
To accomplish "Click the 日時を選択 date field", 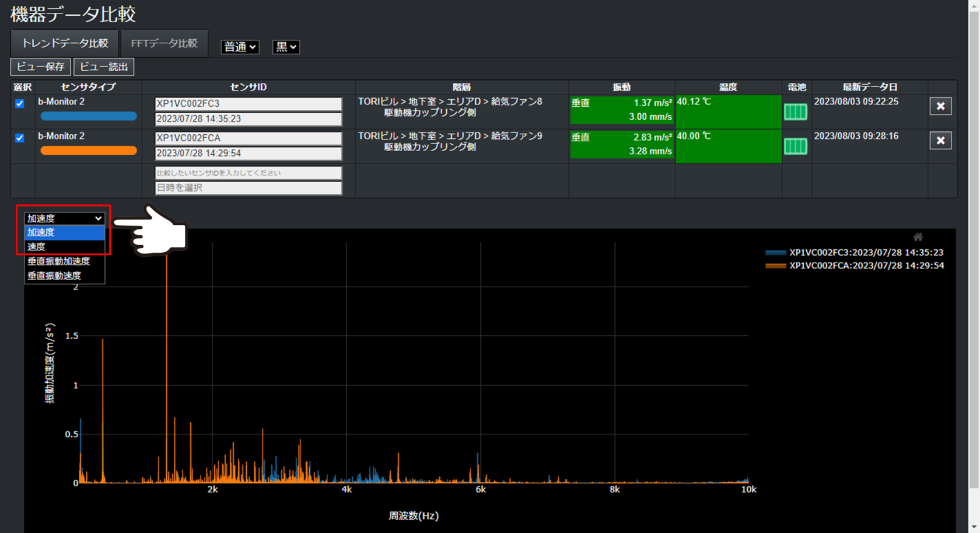I will (249, 187).
